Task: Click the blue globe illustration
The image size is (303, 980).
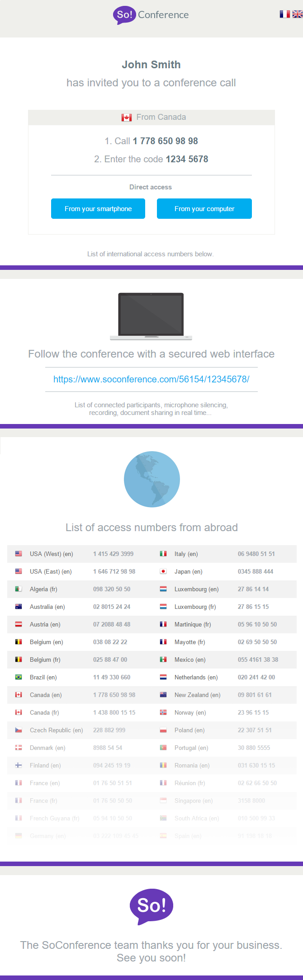Action: pos(152,479)
